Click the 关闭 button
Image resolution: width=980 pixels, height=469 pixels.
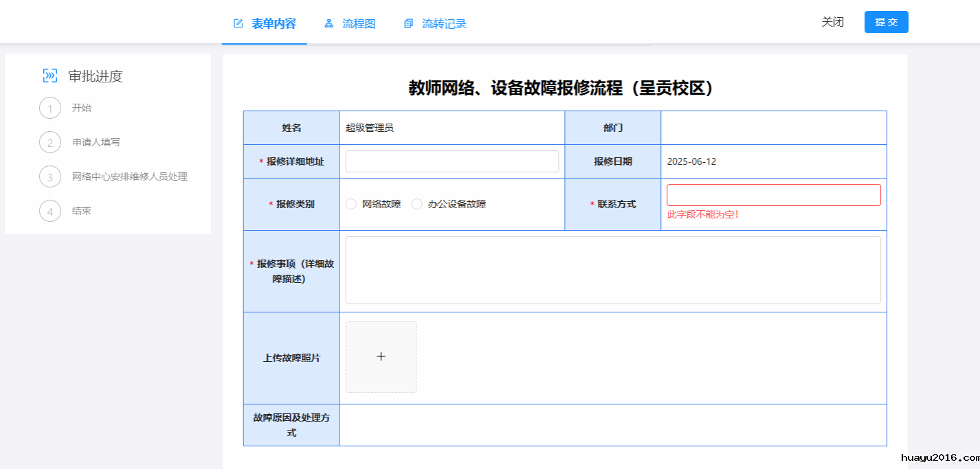[x=832, y=22]
